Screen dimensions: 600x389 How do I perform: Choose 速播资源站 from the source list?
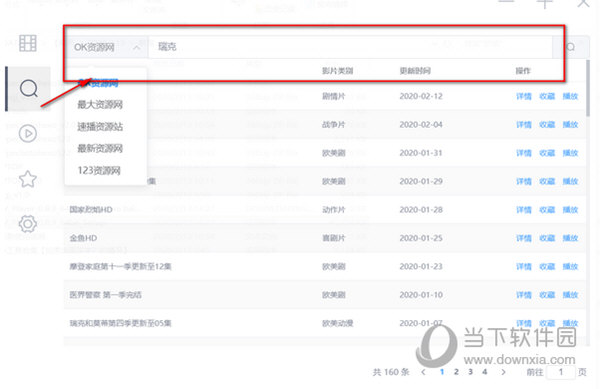coord(100,126)
